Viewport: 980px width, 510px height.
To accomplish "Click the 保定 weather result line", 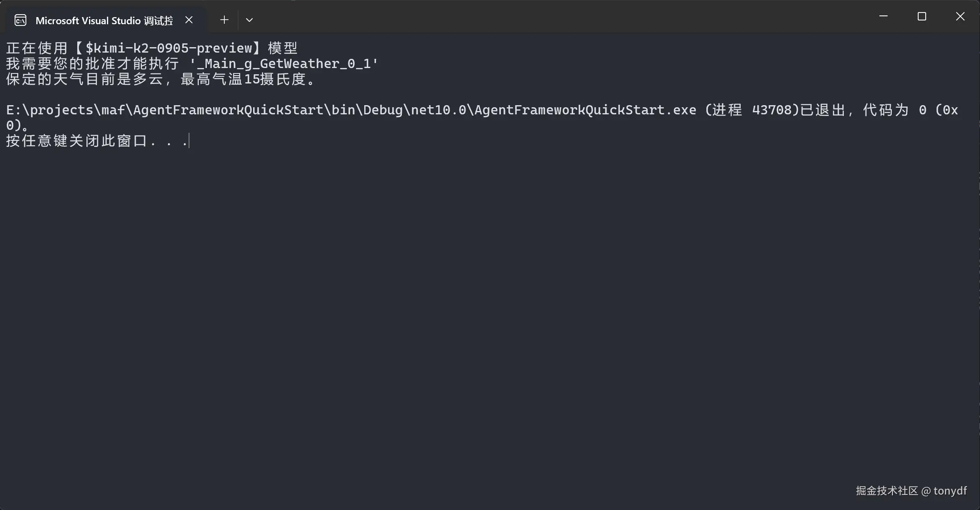I will click(161, 79).
